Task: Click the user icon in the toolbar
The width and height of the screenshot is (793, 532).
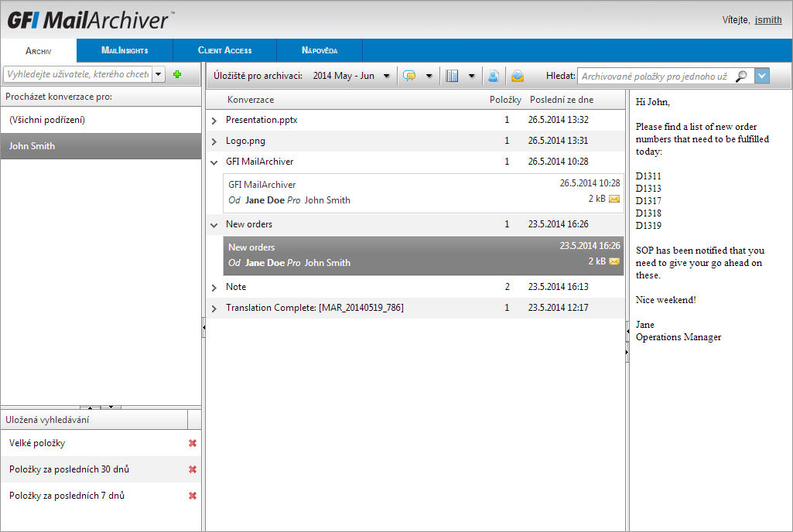Action: [x=494, y=76]
